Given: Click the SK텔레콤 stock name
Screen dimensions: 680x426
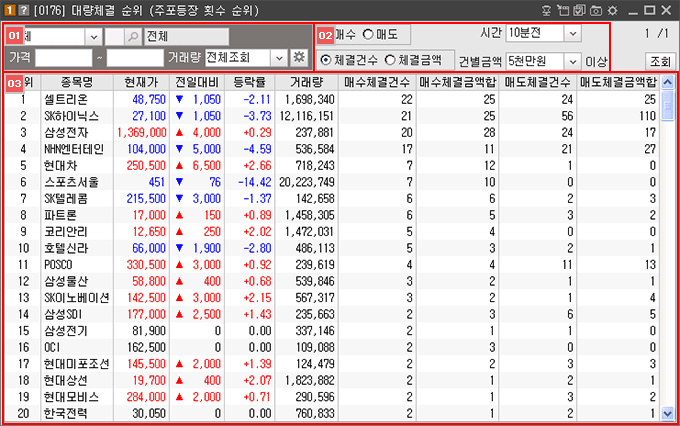Looking at the screenshot, I should [65, 198].
